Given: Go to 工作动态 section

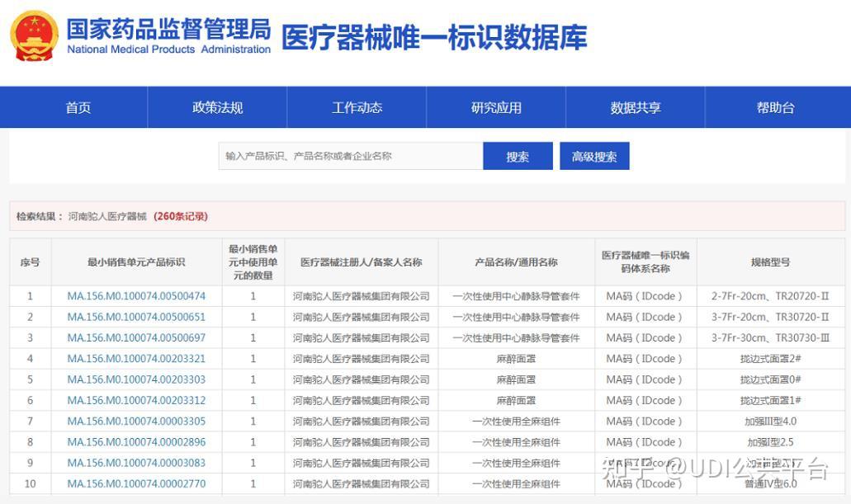Looking at the screenshot, I should coord(357,107).
